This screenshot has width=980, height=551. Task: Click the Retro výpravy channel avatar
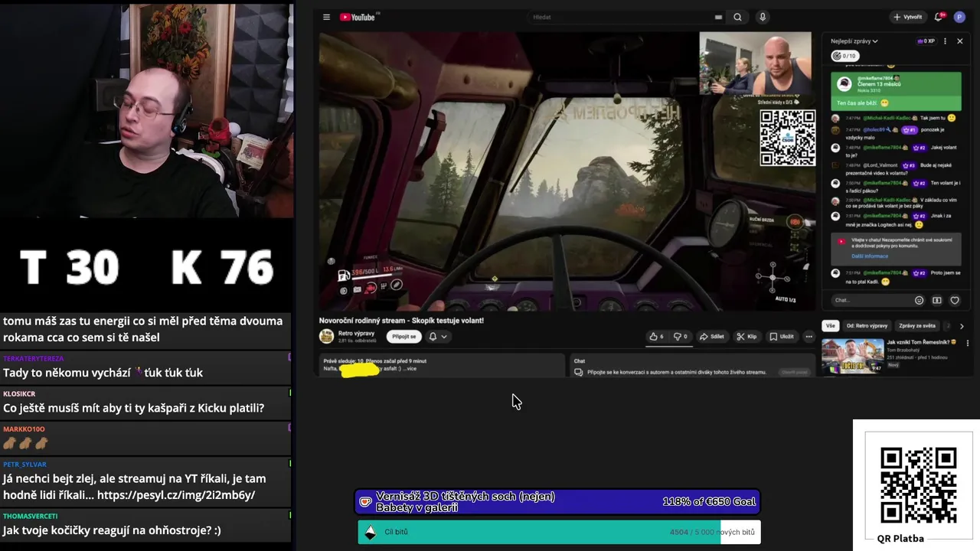coord(326,336)
